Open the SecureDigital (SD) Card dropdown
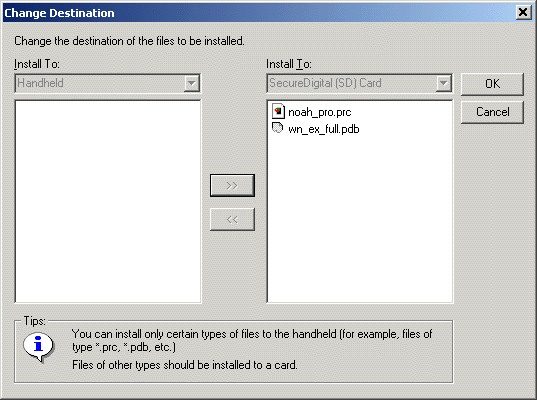The height and width of the screenshot is (400, 537). tap(360, 83)
